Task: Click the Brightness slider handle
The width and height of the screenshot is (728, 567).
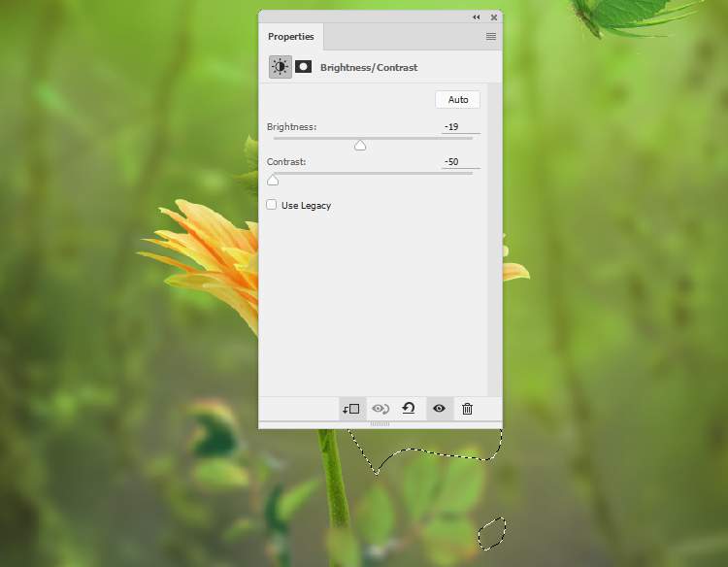Action: [360, 146]
